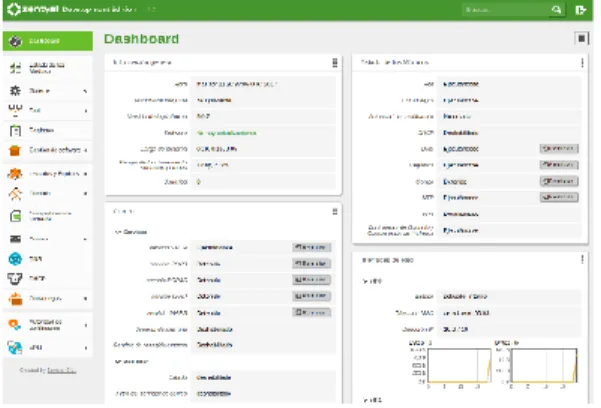
Task: Expand the Mail submenu arrow
Action: 85,239
